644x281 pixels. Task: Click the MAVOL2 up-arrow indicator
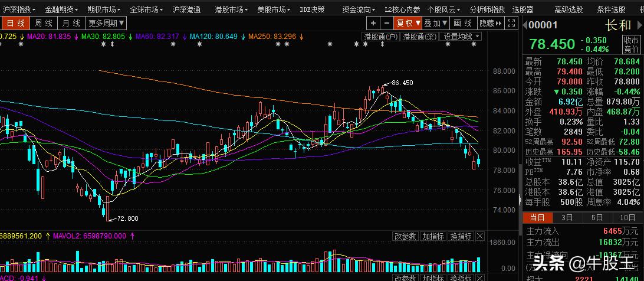point(133,236)
